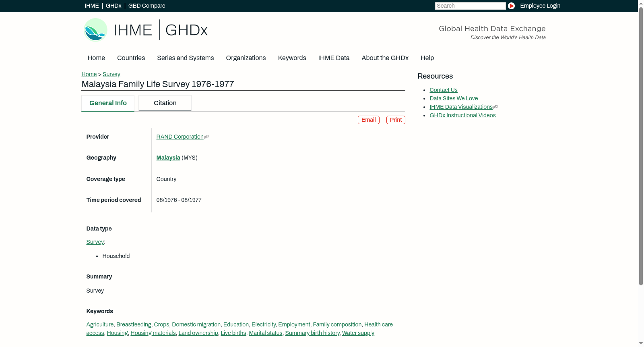Open the IHME Data menu
644x347 pixels.
coord(334,58)
